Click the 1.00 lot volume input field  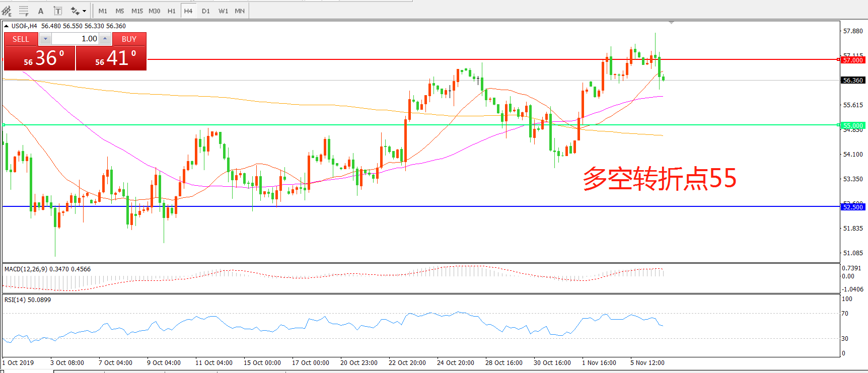click(x=76, y=39)
